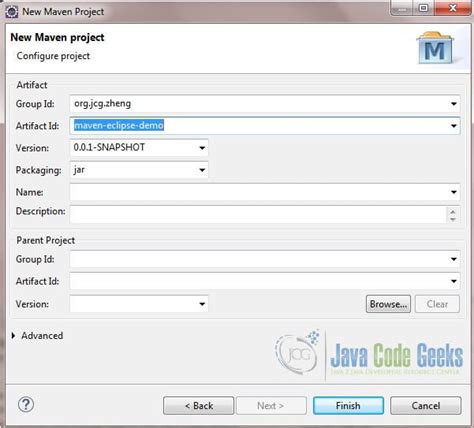Open the Artifact section Artifact Id dropdown arrow
The height and width of the screenshot is (428, 474).
click(x=454, y=126)
